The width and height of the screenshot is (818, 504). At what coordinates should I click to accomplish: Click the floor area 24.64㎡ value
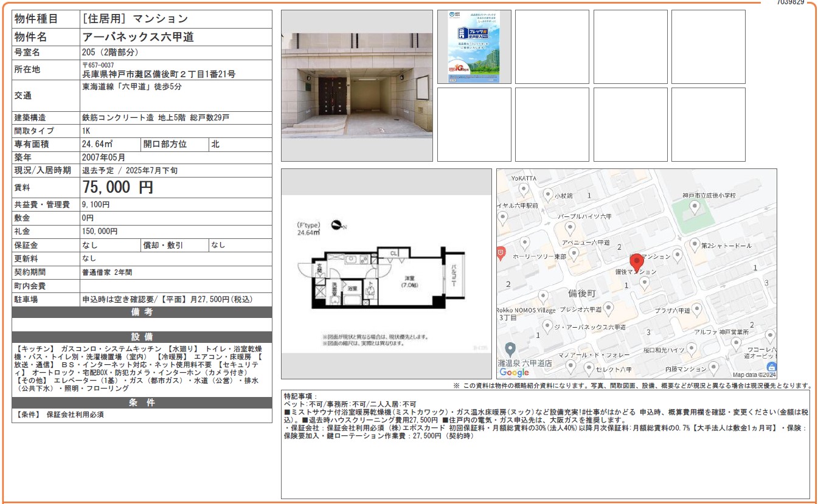[x=97, y=144]
